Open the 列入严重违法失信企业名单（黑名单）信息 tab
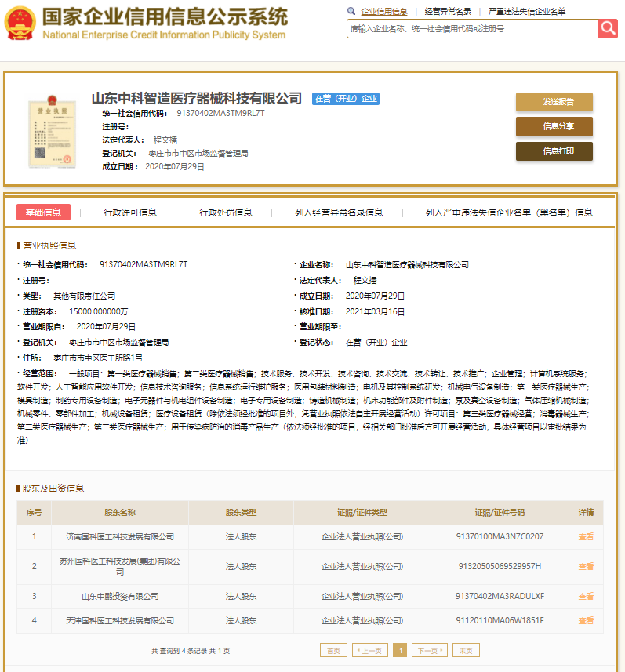Viewport: 625px width, 672px height. point(509,212)
